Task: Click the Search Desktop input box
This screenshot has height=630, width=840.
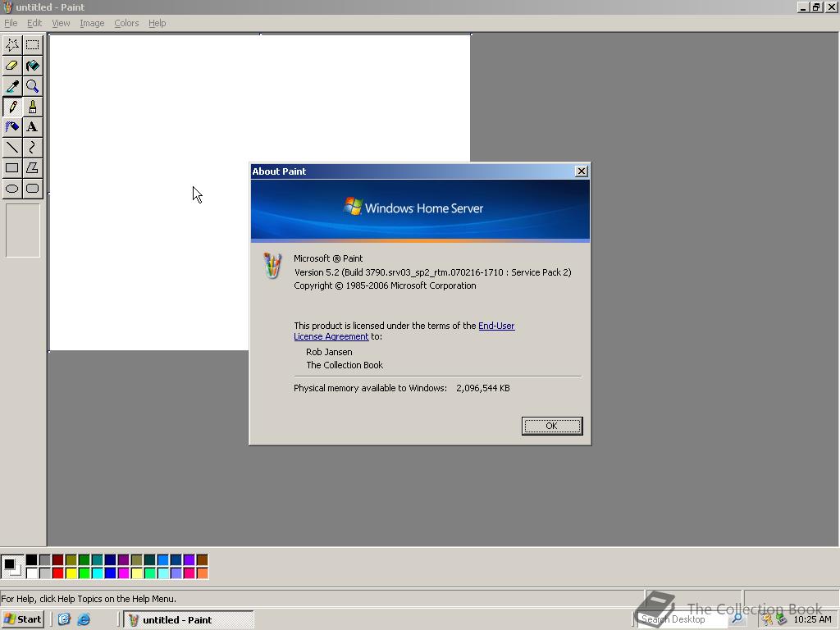Action: tap(684, 619)
